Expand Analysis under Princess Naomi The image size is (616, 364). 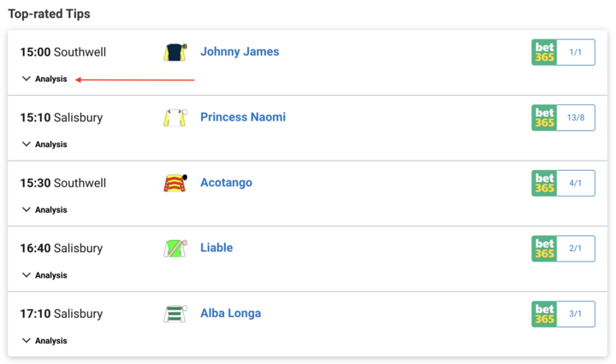(x=44, y=144)
